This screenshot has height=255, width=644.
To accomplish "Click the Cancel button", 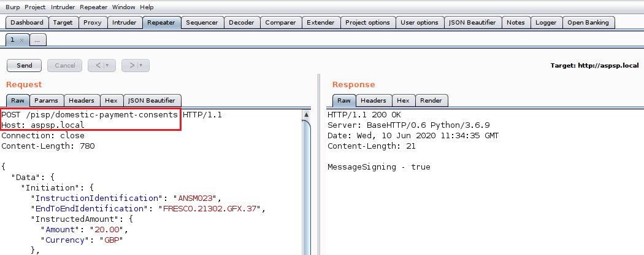I will pos(65,65).
